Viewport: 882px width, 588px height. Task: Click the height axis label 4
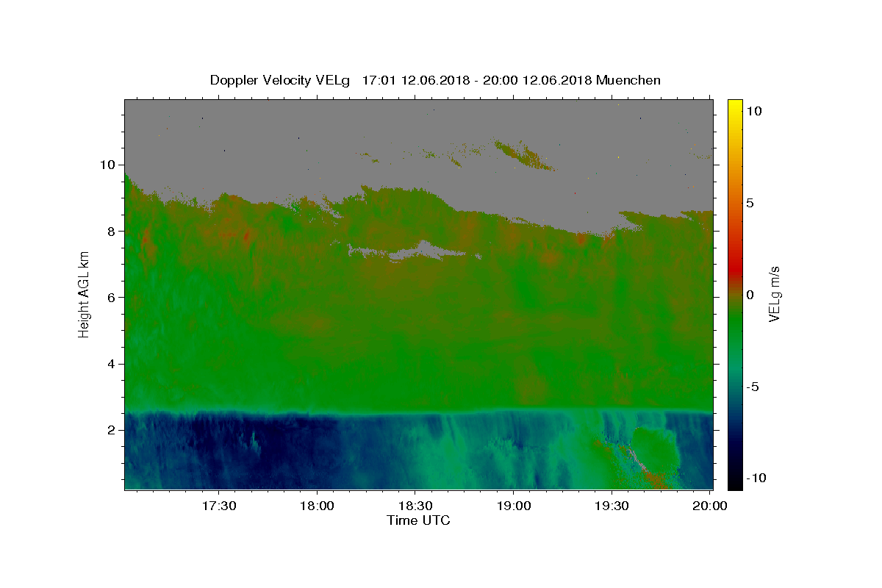[112, 364]
